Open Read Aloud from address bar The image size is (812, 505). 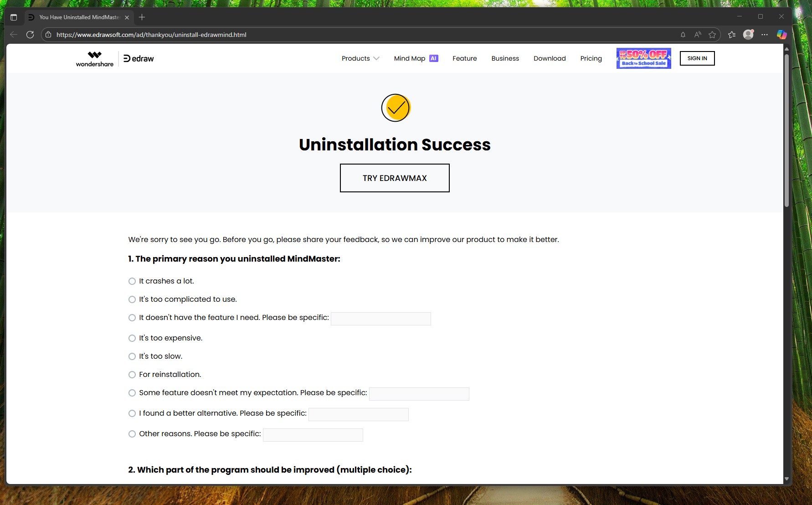pyautogui.click(x=698, y=35)
